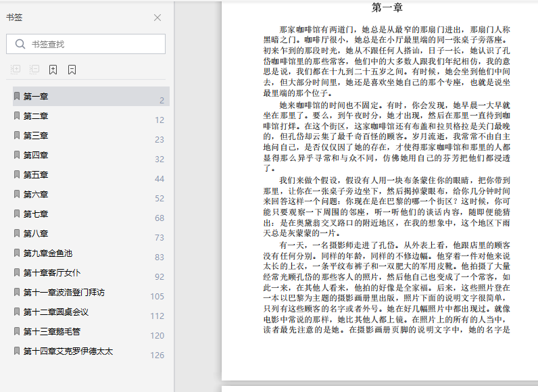Open the 第九章金鱼池 bookmark
The width and height of the screenshot is (538, 392).
point(91,253)
